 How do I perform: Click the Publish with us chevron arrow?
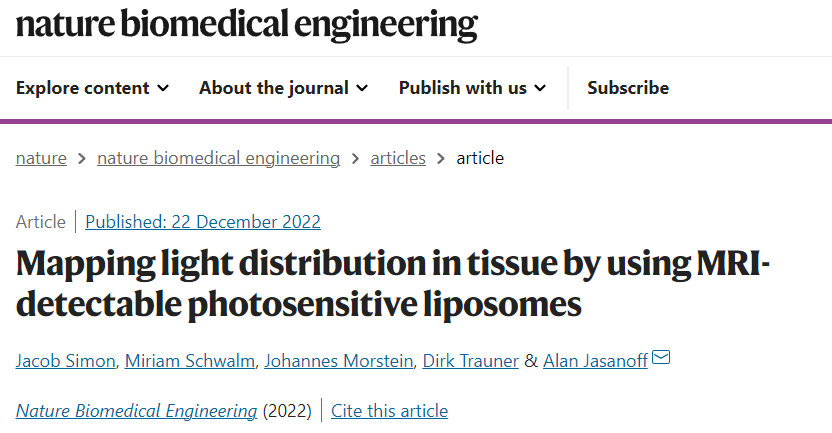[x=540, y=88]
